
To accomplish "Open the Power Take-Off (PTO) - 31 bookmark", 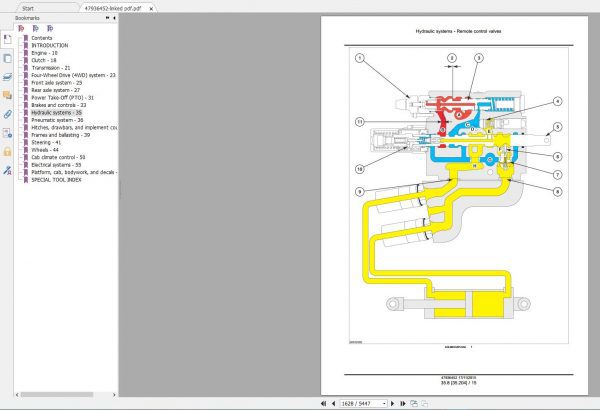I will click(x=62, y=98).
